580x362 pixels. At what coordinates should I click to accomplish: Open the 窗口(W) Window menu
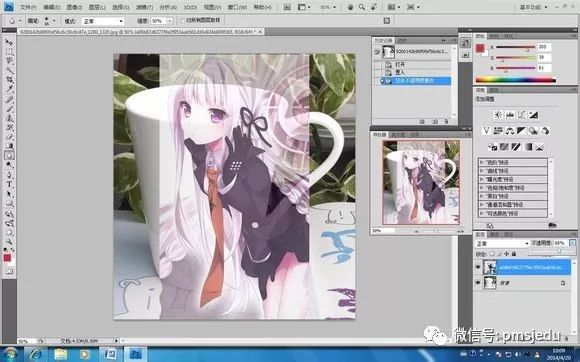coord(237,7)
